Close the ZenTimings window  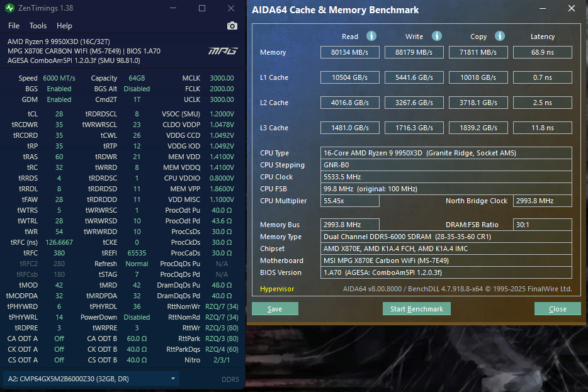pyautogui.click(x=231, y=8)
